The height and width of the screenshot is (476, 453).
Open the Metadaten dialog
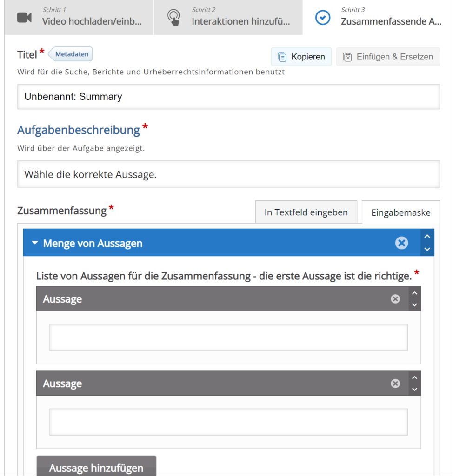tap(71, 54)
